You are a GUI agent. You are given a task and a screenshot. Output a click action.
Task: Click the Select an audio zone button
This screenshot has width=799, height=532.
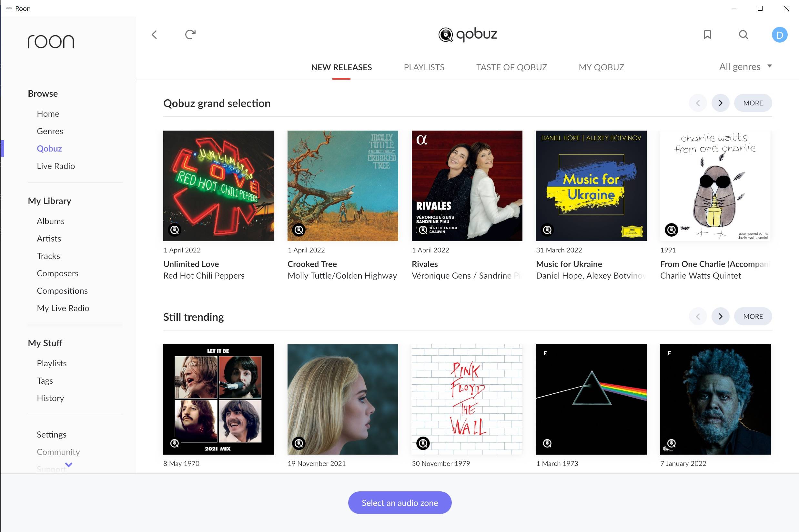click(x=400, y=503)
